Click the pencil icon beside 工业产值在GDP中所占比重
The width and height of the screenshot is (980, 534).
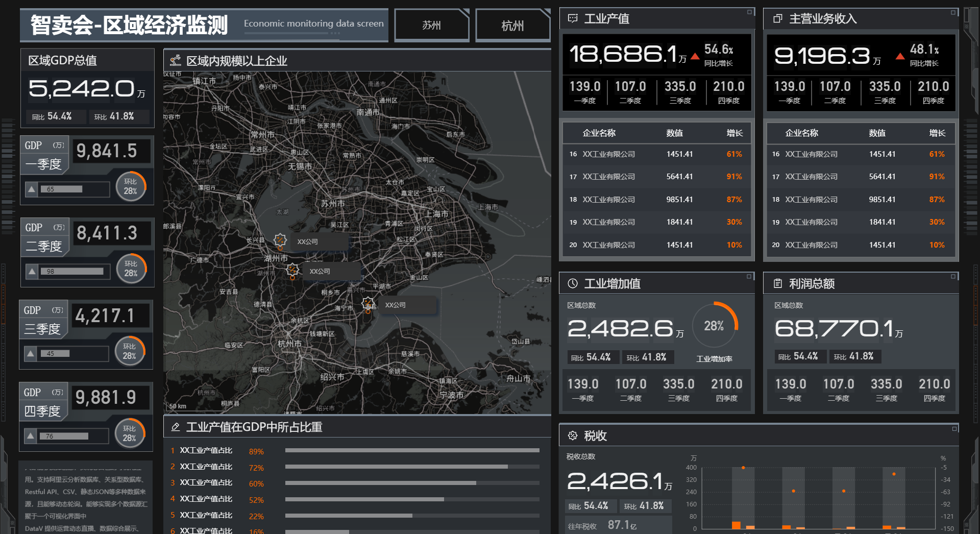pyautogui.click(x=176, y=427)
